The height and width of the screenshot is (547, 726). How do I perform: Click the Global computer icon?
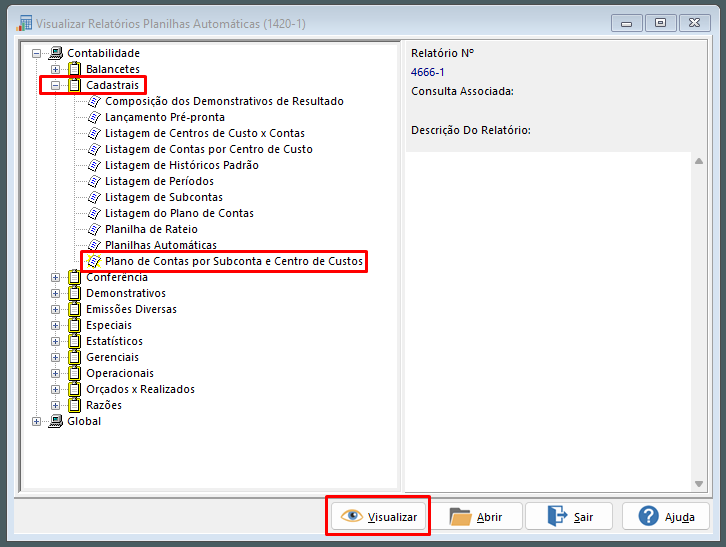click(56, 421)
